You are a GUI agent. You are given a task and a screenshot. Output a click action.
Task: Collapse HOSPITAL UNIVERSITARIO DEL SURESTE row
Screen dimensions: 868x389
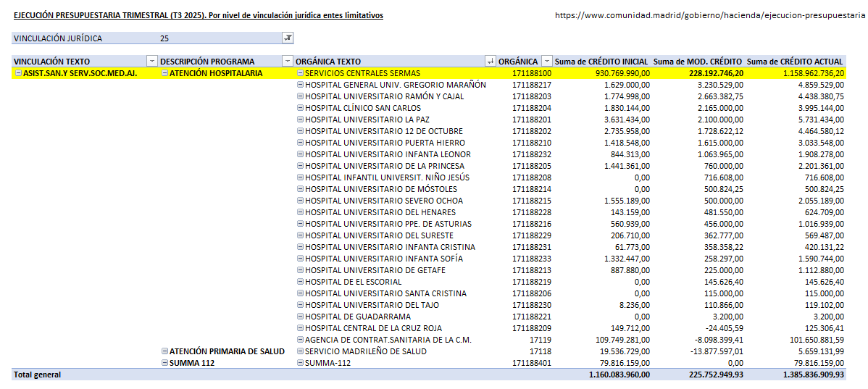pyautogui.click(x=300, y=235)
